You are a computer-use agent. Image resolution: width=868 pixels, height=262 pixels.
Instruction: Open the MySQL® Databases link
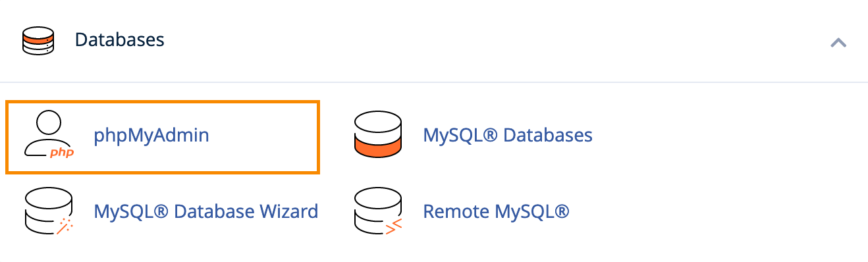(508, 136)
